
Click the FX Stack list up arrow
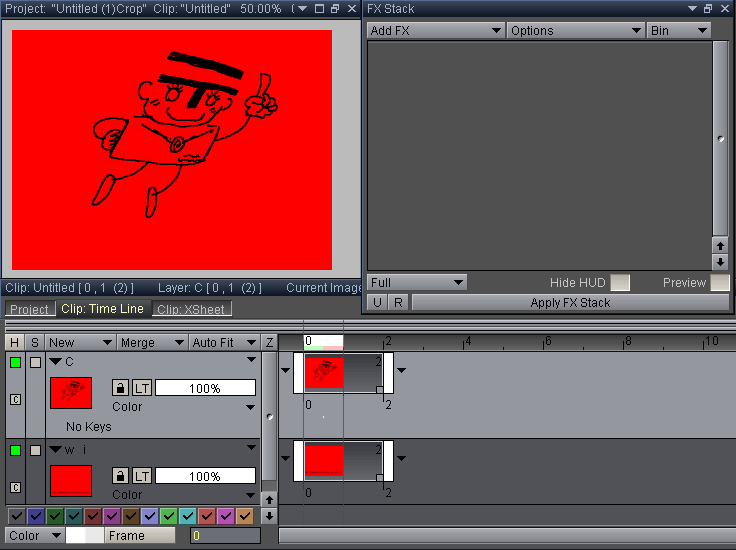tap(720, 245)
